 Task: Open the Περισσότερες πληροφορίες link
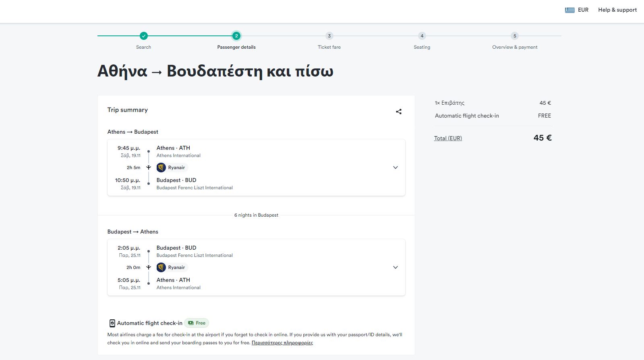click(282, 343)
